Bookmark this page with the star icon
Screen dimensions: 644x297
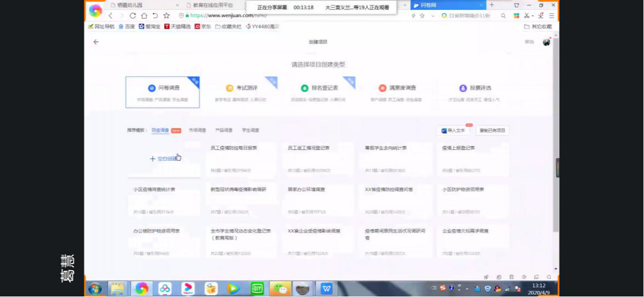tap(166, 15)
